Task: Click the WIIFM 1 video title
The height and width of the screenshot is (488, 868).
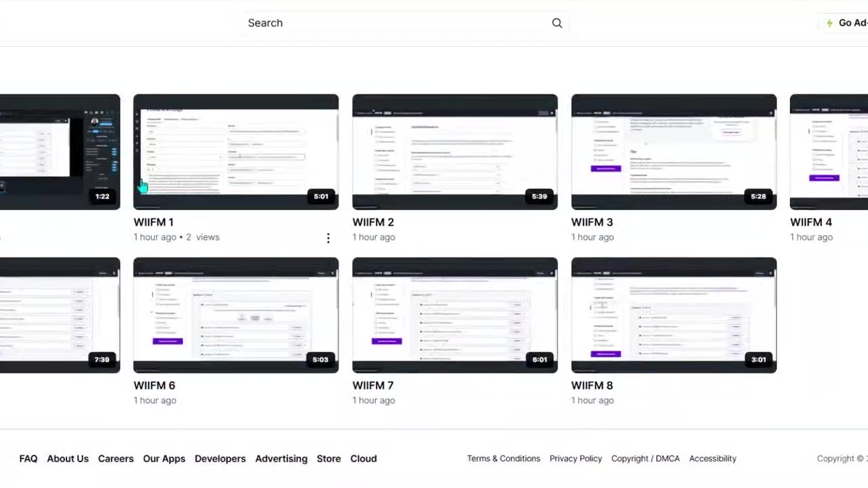Action: pyautogui.click(x=153, y=222)
